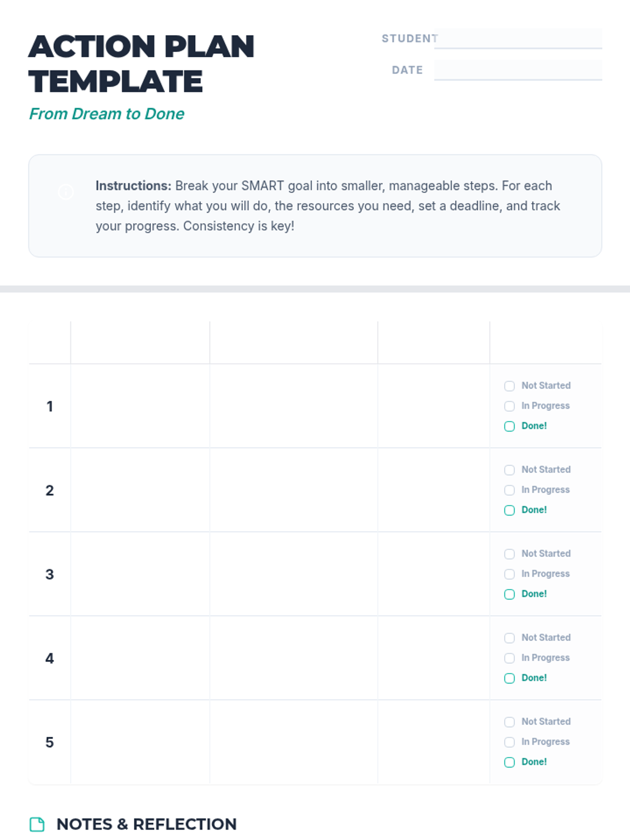
Task: Click the note icon beside Notes & Reflection
Action: coord(37,824)
